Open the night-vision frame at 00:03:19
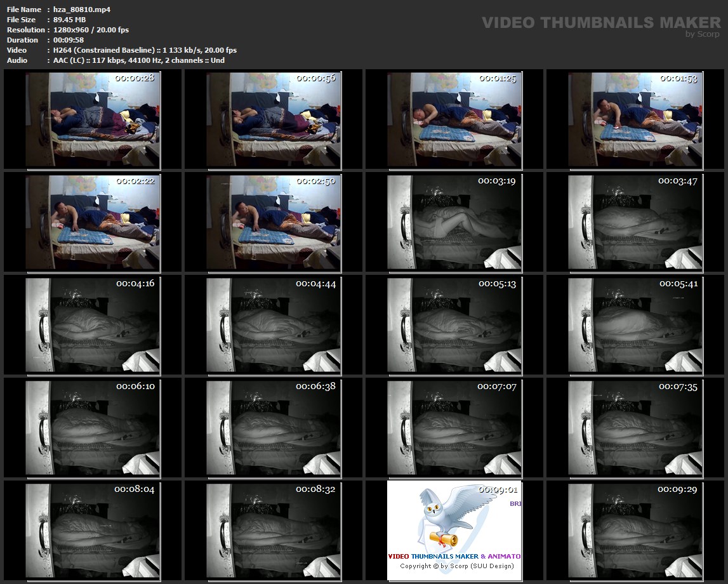728x584 pixels. click(454, 222)
